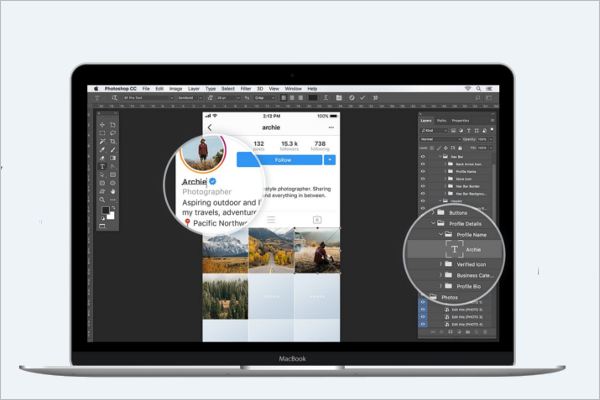Image resolution: width=600 pixels, height=400 pixels.
Task: Open the anti-aliasing Crisp dropdown
Action: coord(265,98)
